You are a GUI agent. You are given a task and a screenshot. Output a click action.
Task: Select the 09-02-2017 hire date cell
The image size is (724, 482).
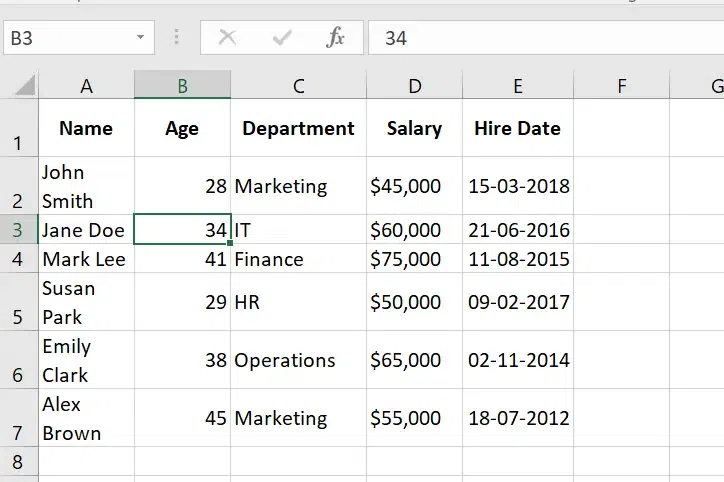518,302
